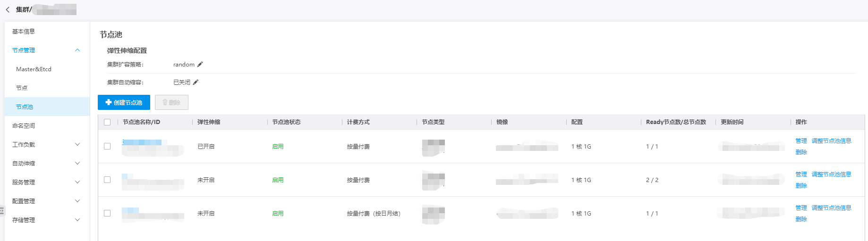Select the 节点 sidebar sub-item
The width and height of the screenshot is (868, 241).
pyautogui.click(x=22, y=88)
